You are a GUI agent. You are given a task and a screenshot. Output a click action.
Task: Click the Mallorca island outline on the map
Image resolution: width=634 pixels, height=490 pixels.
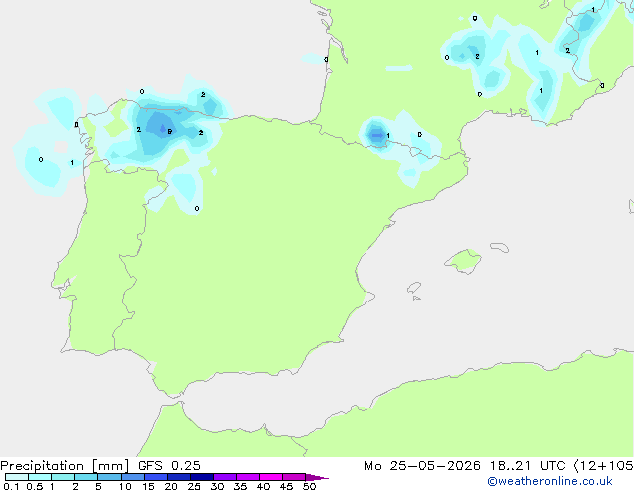tap(463, 261)
